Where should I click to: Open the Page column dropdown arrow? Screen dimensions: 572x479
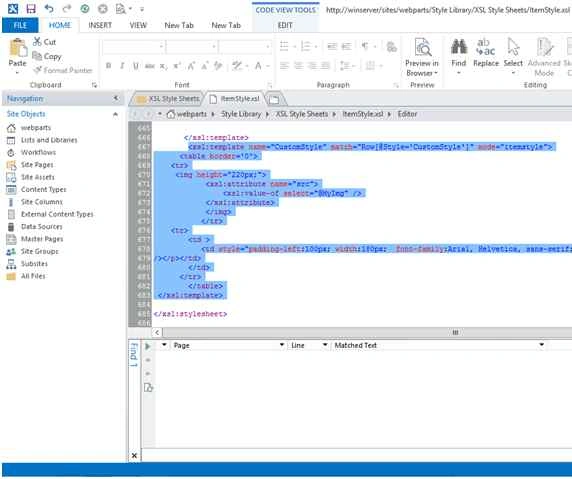[x=282, y=345]
